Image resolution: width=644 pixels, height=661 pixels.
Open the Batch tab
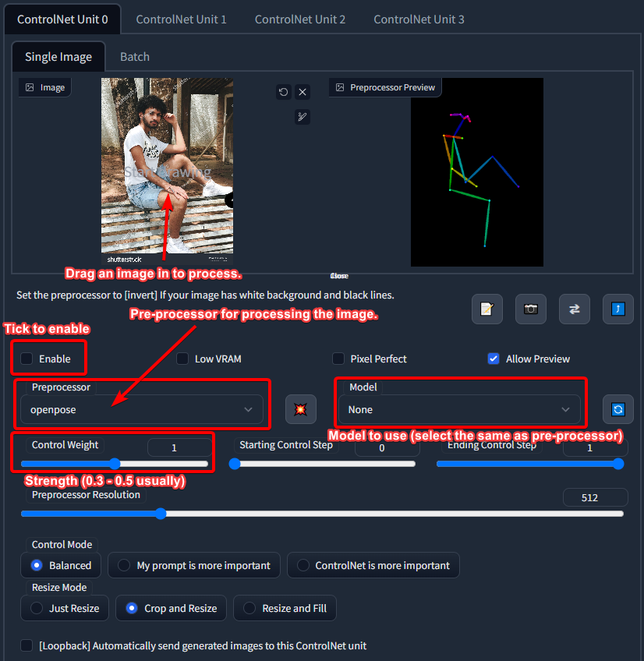point(134,57)
